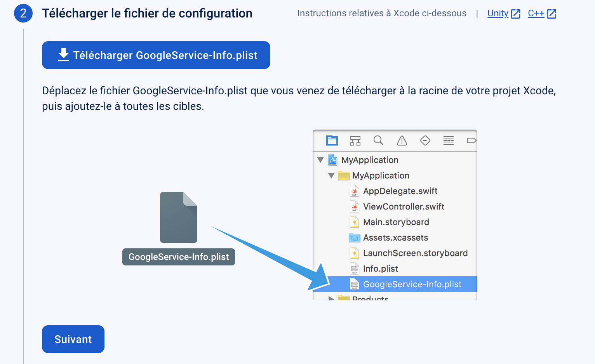The height and width of the screenshot is (364, 595).
Task: Select the Main.storyboard row
Action: pos(395,222)
